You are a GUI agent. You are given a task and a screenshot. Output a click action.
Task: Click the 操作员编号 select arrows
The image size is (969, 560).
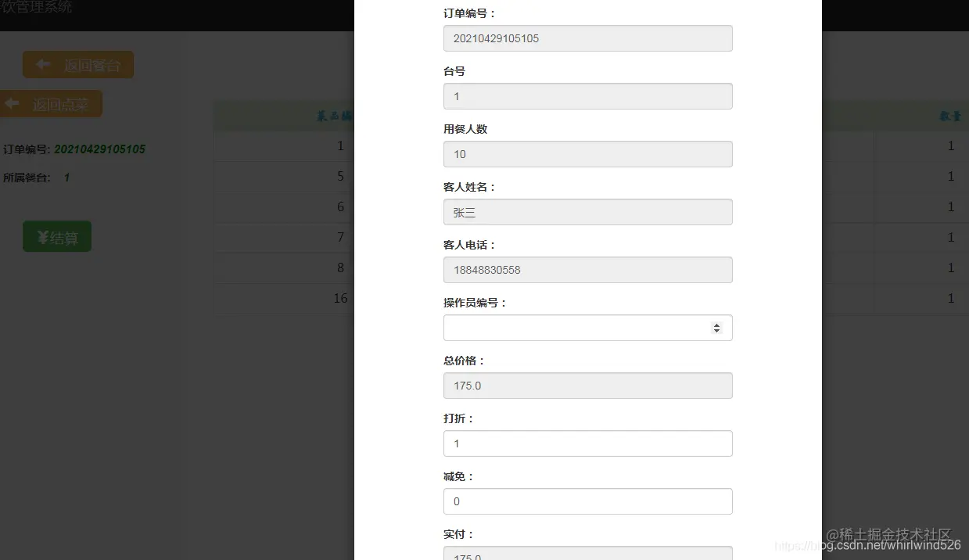point(716,328)
